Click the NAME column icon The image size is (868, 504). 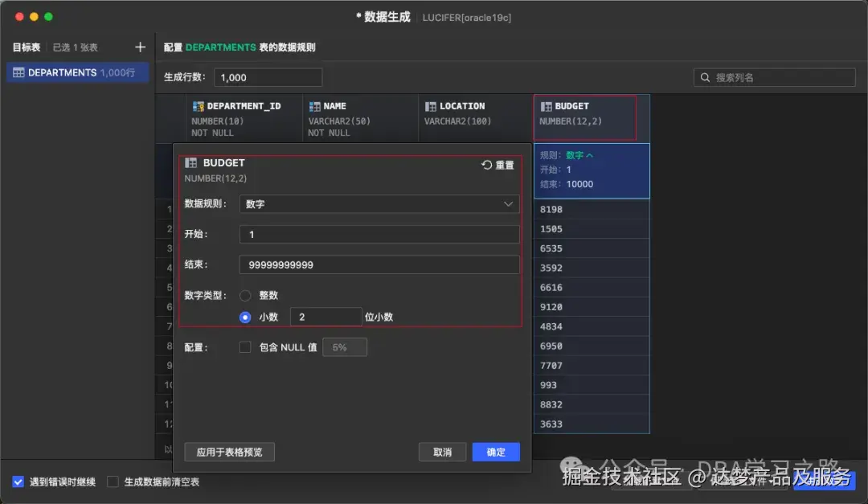(x=314, y=106)
